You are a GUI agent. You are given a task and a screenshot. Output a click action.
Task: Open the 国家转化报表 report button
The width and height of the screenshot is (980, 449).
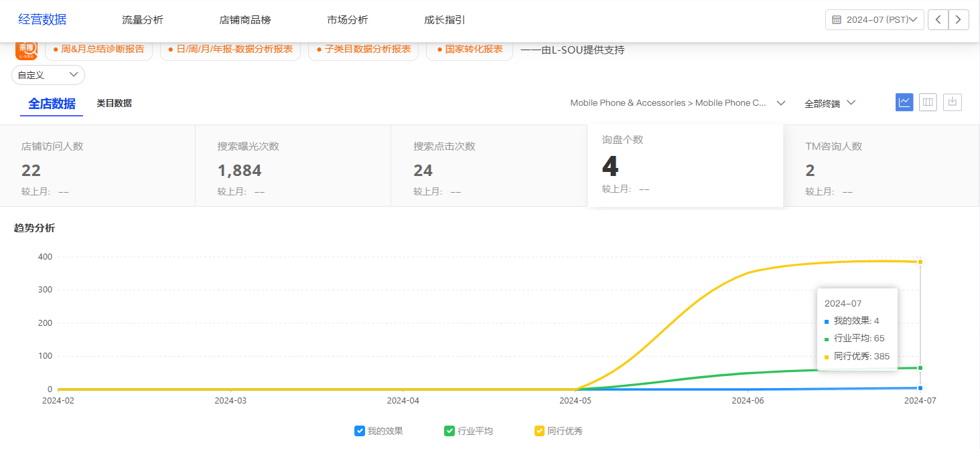tap(470, 50)
